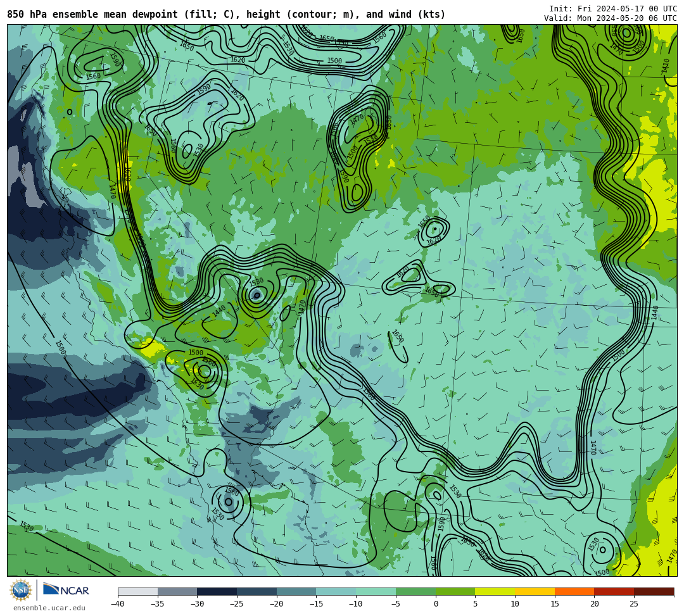Viewport: 684px width, 616px height.
Task: Pick the light teal -15 to -10 color swatch
Action: pos(336,591)
